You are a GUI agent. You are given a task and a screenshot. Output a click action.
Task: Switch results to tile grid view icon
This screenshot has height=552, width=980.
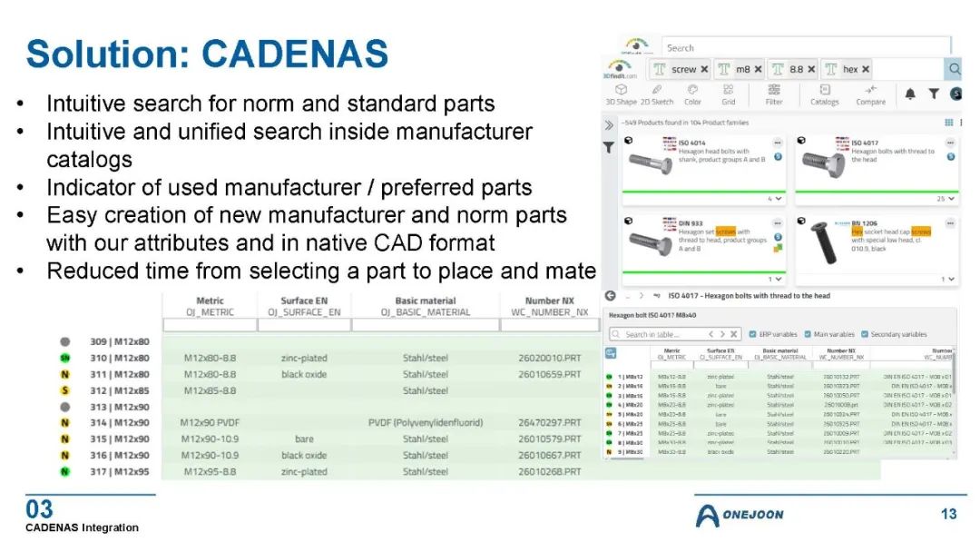tap(949, 123)
